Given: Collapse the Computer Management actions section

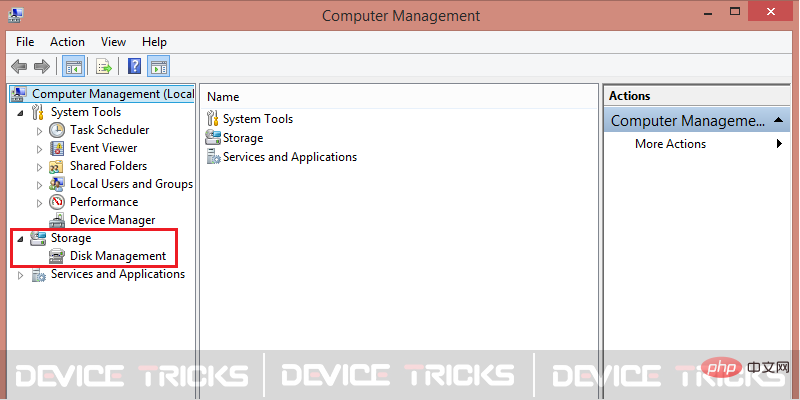Looking at the screenshot, I should 778,120.
